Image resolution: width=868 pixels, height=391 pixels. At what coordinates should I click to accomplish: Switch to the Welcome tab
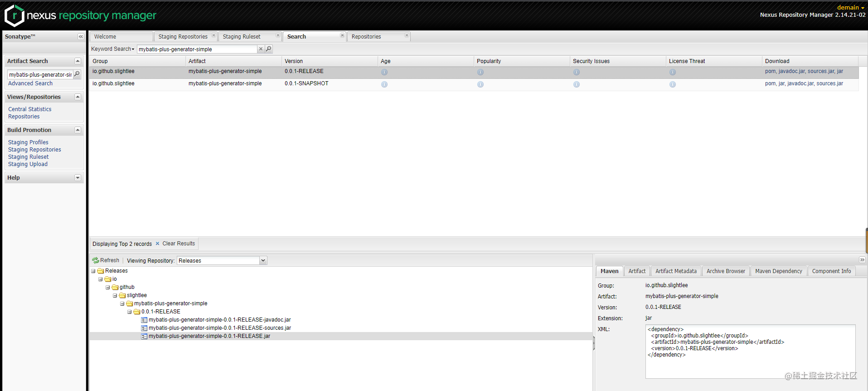click(x=121, y=37)
